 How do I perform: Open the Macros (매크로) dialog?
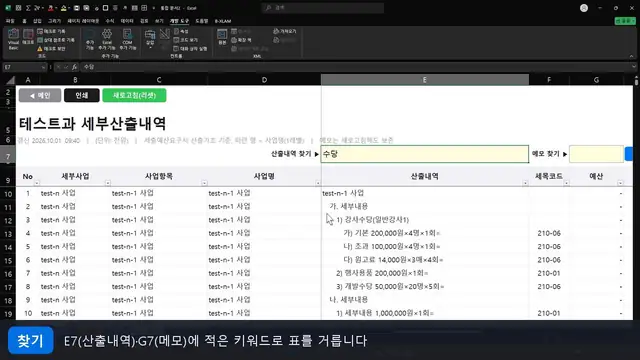(28, 37)
